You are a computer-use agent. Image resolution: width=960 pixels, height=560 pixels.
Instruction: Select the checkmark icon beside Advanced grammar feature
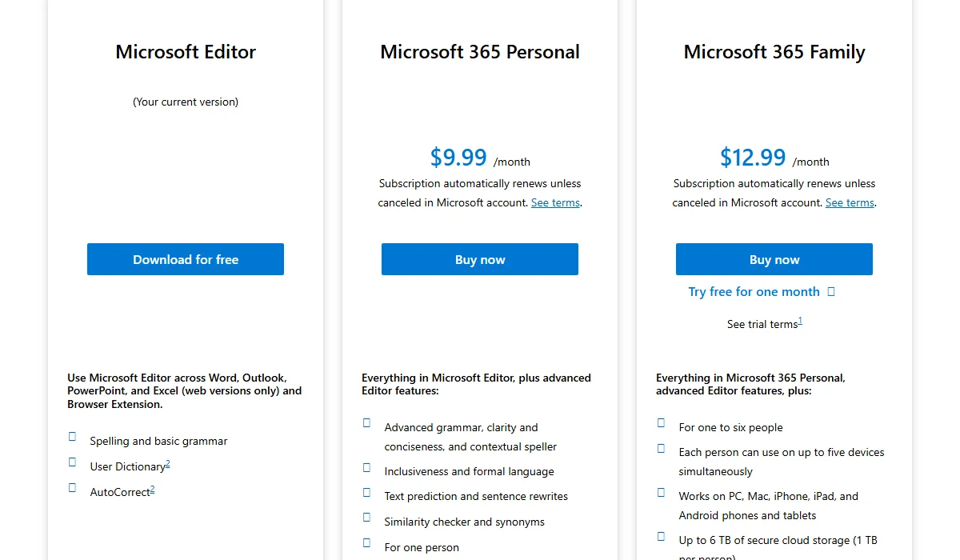366,422
